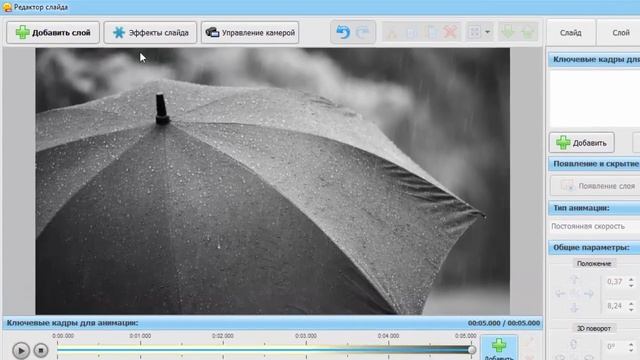Click the red X delete icon
This screenshot has width=640, height=360.
(x=451, y=32)
